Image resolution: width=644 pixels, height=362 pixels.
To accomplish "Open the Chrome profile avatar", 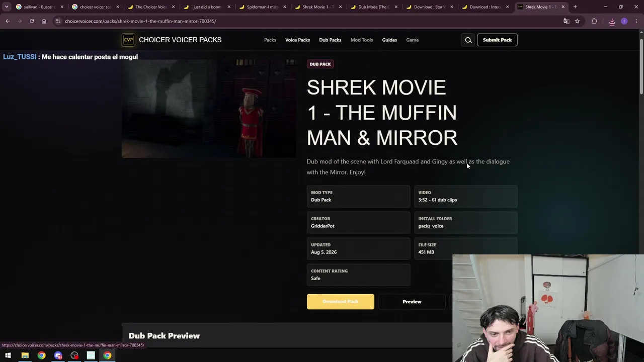I will (x=624, y=21).
